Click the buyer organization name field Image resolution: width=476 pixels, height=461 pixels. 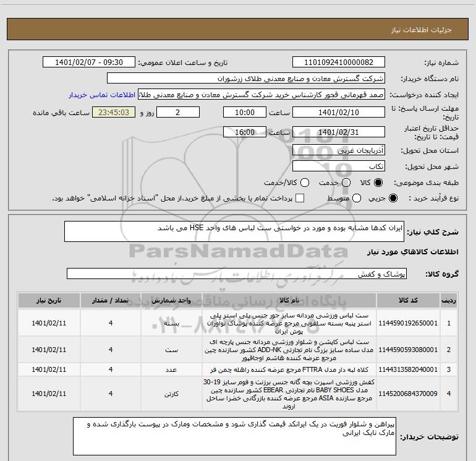click(246, 79)
